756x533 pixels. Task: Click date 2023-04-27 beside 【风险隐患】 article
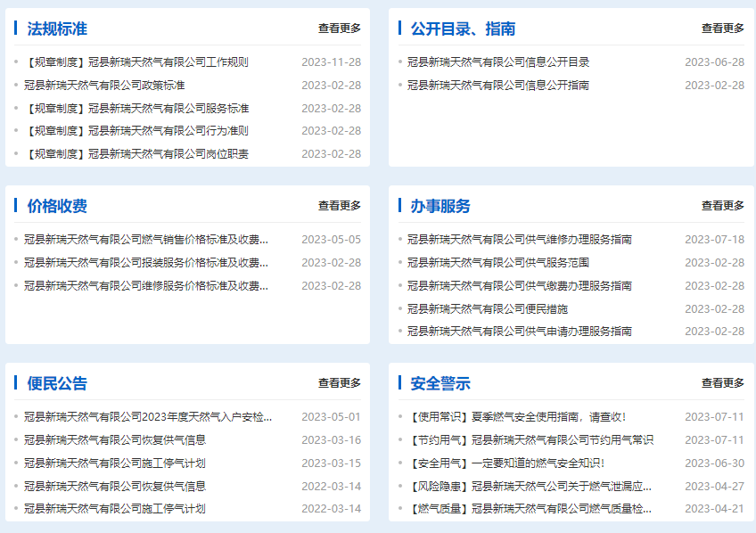[714, 487]
